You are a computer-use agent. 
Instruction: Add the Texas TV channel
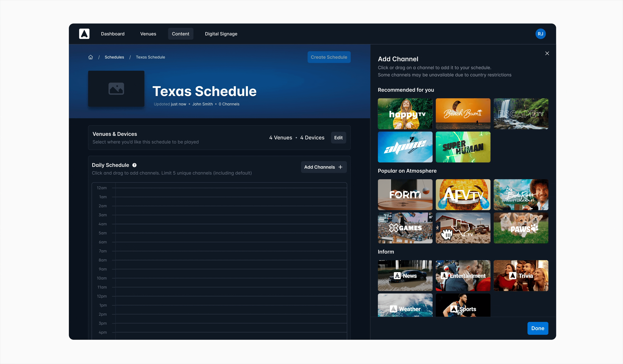pos(463,228)
